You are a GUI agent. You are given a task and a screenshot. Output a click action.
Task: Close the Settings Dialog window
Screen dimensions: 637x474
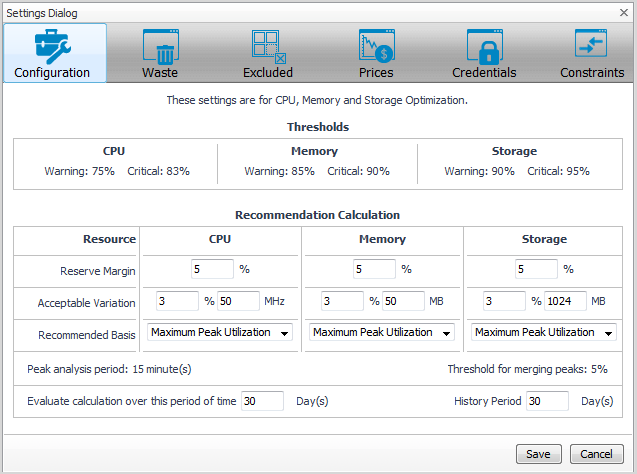pyautogui.click(x=623, y=13)
